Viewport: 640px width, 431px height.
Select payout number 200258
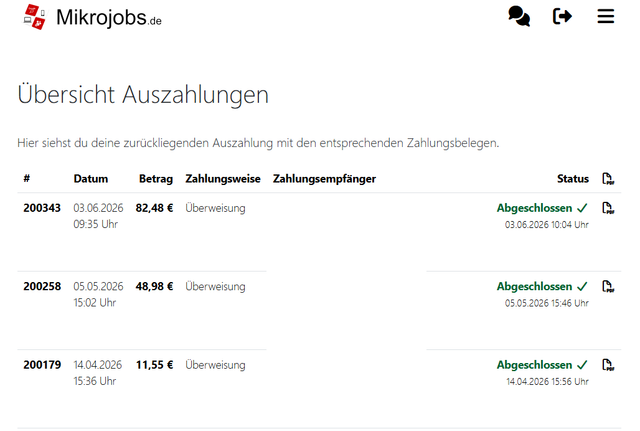42,287
